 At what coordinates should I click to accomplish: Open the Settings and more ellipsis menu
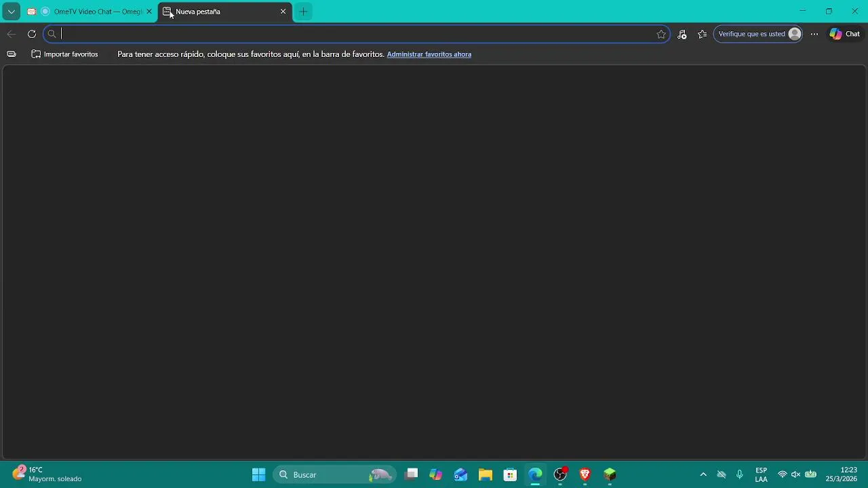point(814,34)
